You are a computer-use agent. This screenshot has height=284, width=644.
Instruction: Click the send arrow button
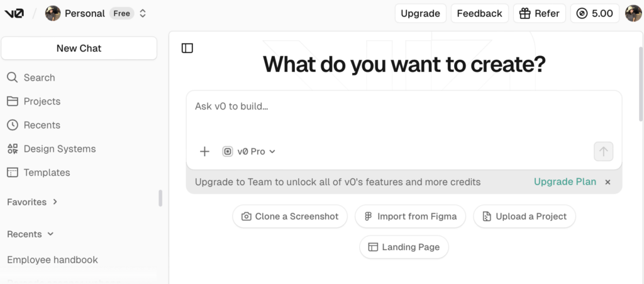point(603,151)
